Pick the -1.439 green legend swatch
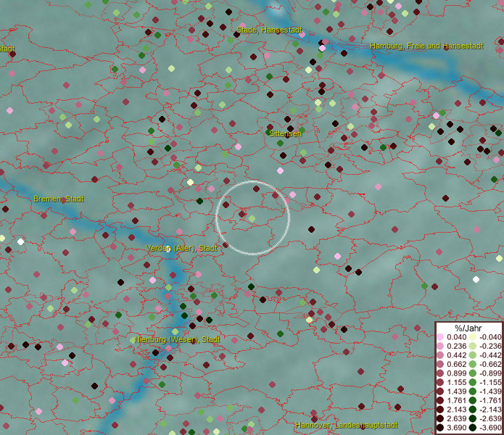Screen dimensions: 504x435 pyautogui.click(x=473, y=391)
